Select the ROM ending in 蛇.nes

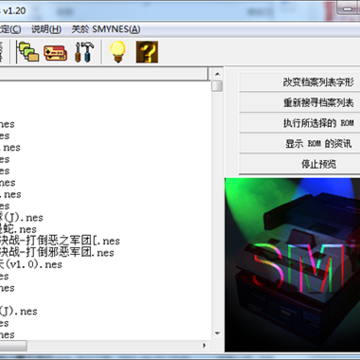pos(18,229)
